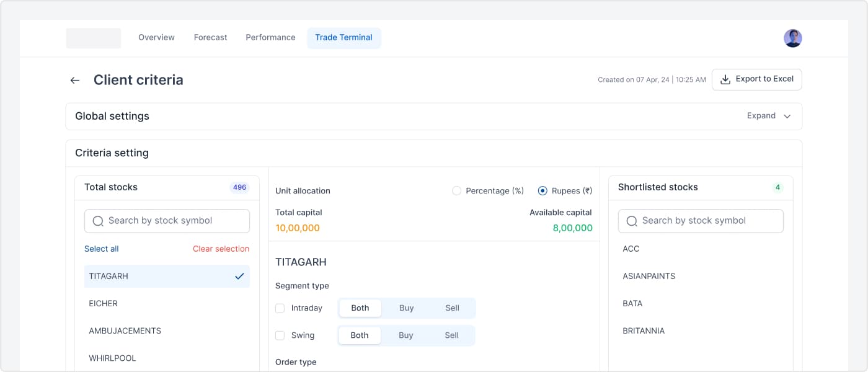Click the Select all link
868x372 pixels.
click(x=101, y=249)
